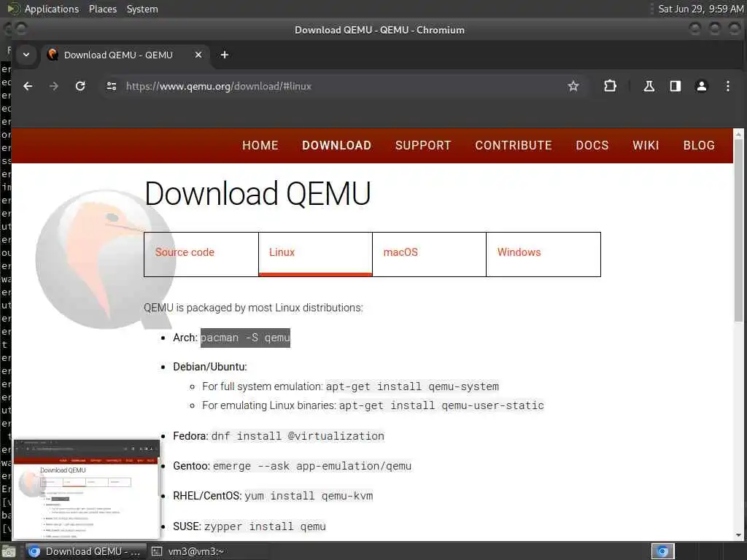Reload the QEMU download page
This screenshot has height=560, width=747.
tap(80, 86)
